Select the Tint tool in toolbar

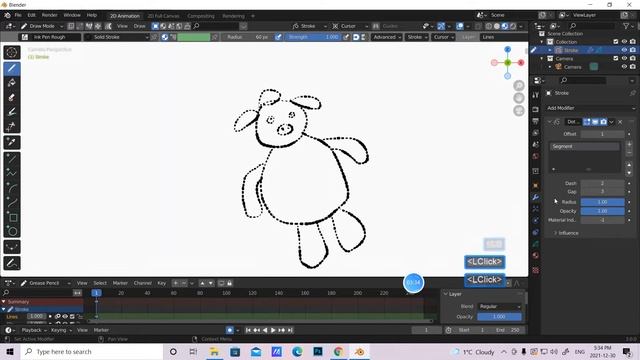coord(12,112)
